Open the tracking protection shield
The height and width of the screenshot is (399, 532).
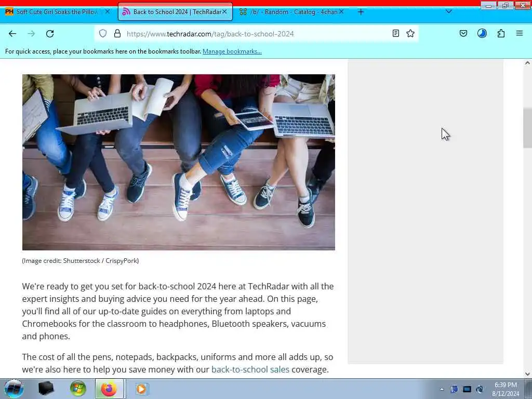coord(103,33)
